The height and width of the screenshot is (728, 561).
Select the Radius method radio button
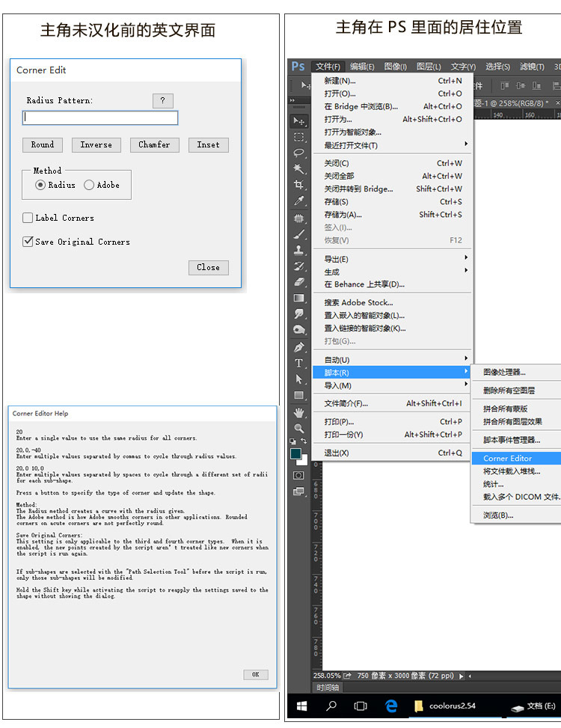(40, 185)
